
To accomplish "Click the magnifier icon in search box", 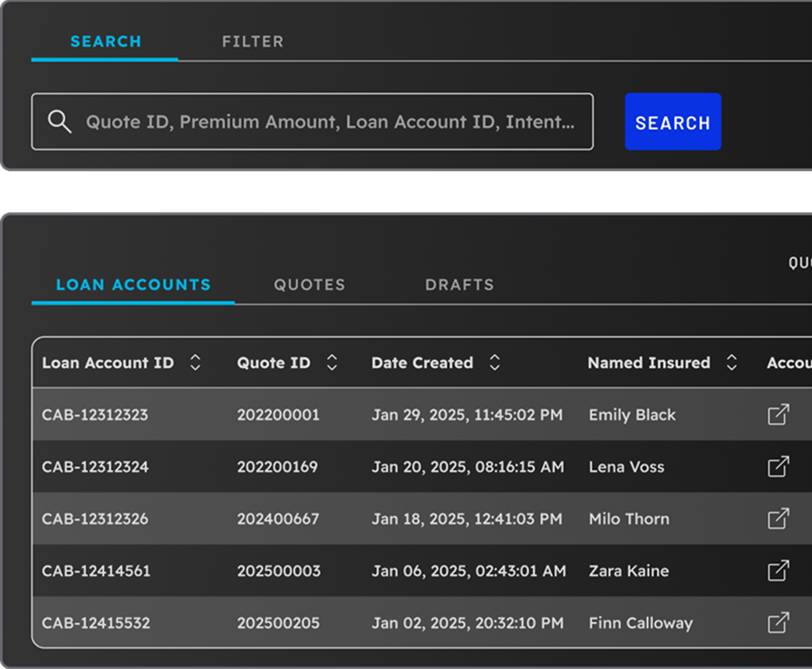I will (x=59, y=122).
